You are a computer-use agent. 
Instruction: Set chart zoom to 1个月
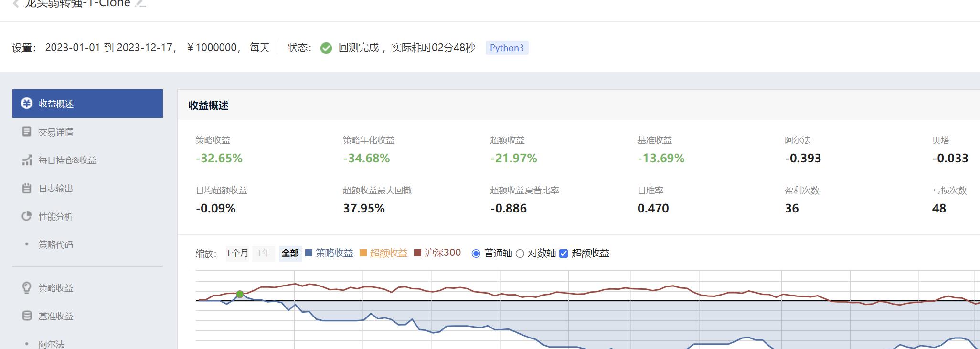(x=237, y=253)
